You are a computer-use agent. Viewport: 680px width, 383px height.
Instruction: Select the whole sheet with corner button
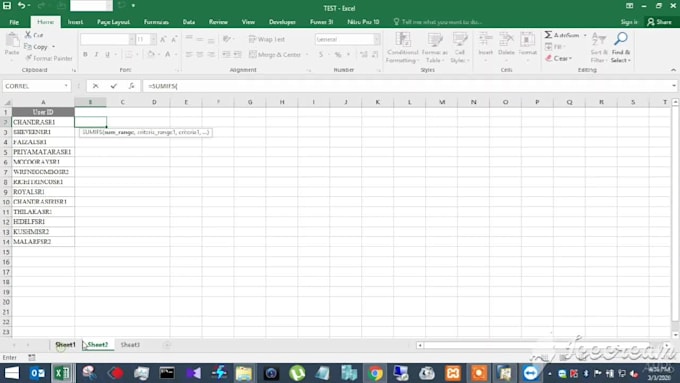7,102
